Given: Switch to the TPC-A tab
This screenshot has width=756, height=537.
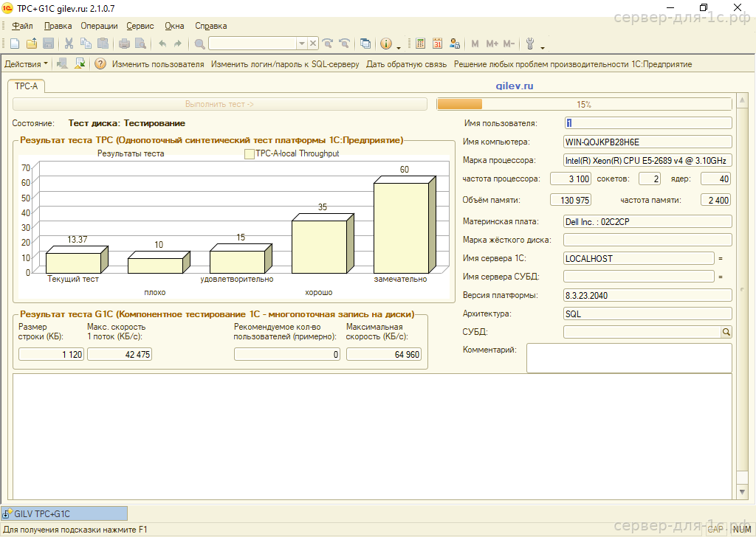Looking at the screenshot, I should pos(26,86).
